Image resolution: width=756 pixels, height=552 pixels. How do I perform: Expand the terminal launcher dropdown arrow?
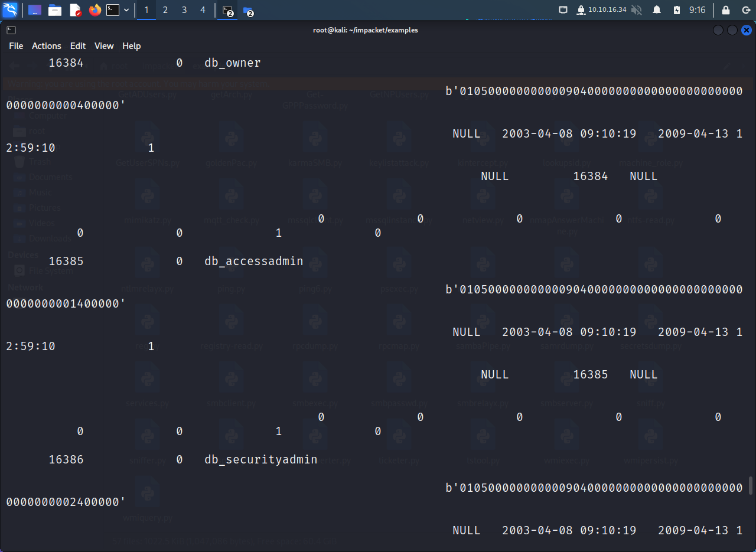pos(126,10)
